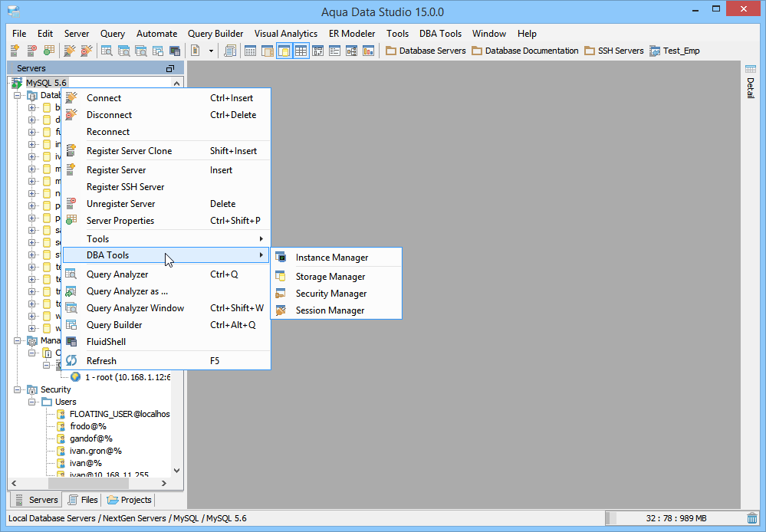The image size is (766, 532).
Task: Click the script scroll toolbar icon
Action: click(230, 51)
